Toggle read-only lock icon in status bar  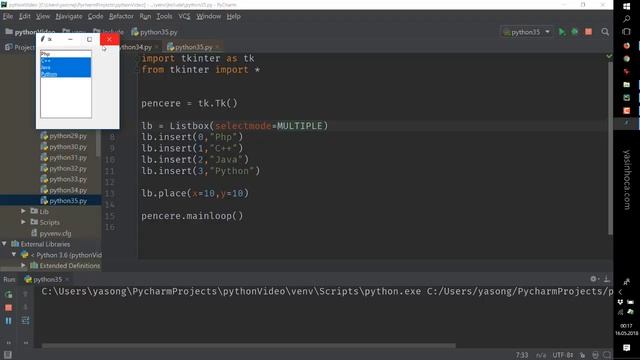582,355
